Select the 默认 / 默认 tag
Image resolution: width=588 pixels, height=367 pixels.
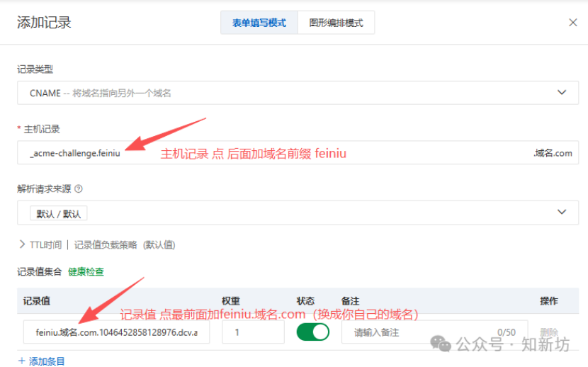(58, 213)
